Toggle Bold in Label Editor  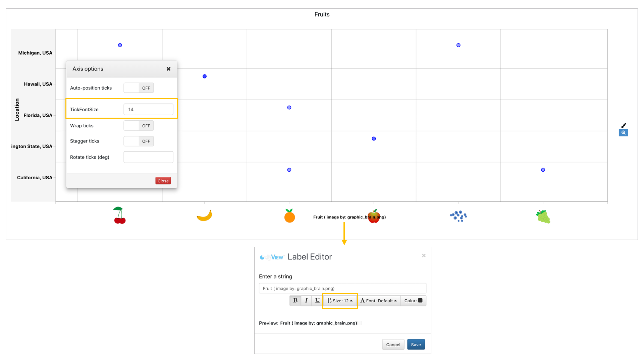[295, 301]
